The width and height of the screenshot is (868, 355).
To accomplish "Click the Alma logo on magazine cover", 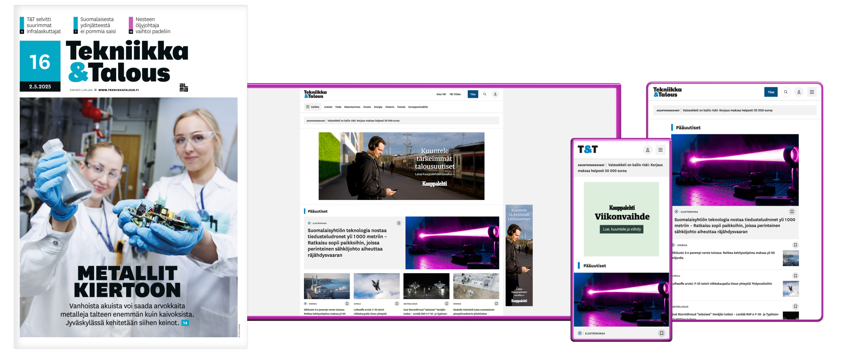I will click(x=184, y=88).
